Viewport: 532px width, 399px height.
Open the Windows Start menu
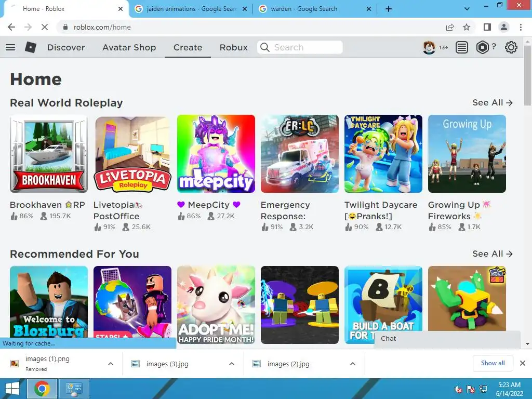(12, 389)
